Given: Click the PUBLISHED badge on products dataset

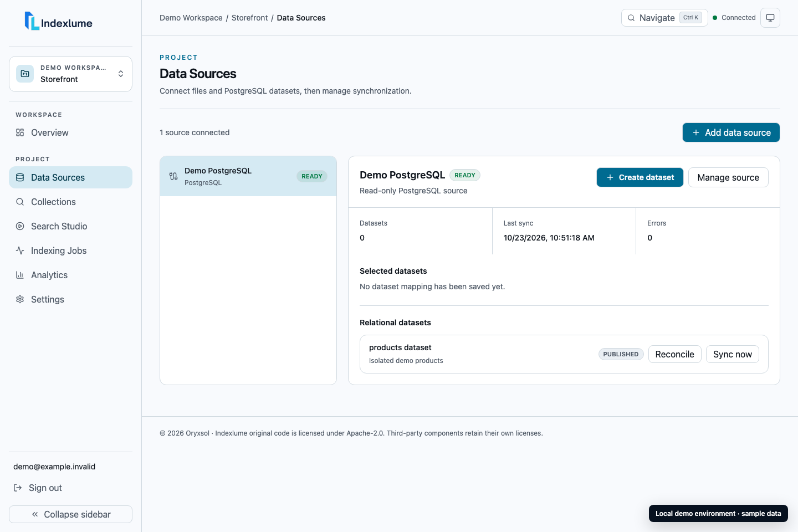Looking at the screenshot, I should tap(621, 354).
